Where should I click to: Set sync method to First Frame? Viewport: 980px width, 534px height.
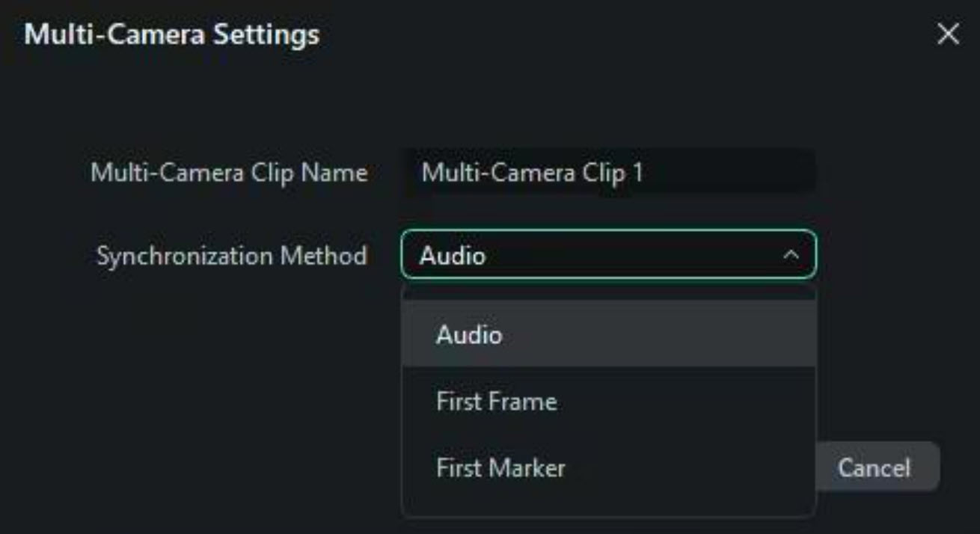click(x=497, y=402)
